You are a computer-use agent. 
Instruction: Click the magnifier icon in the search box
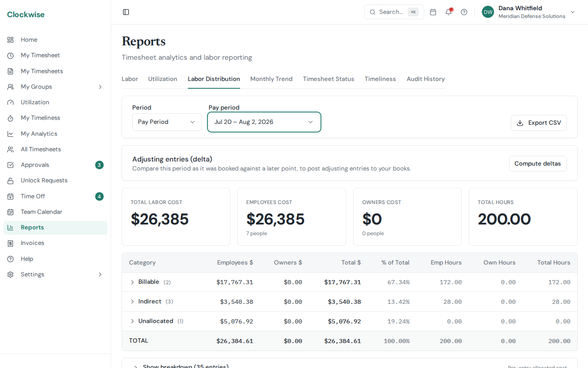372,12
